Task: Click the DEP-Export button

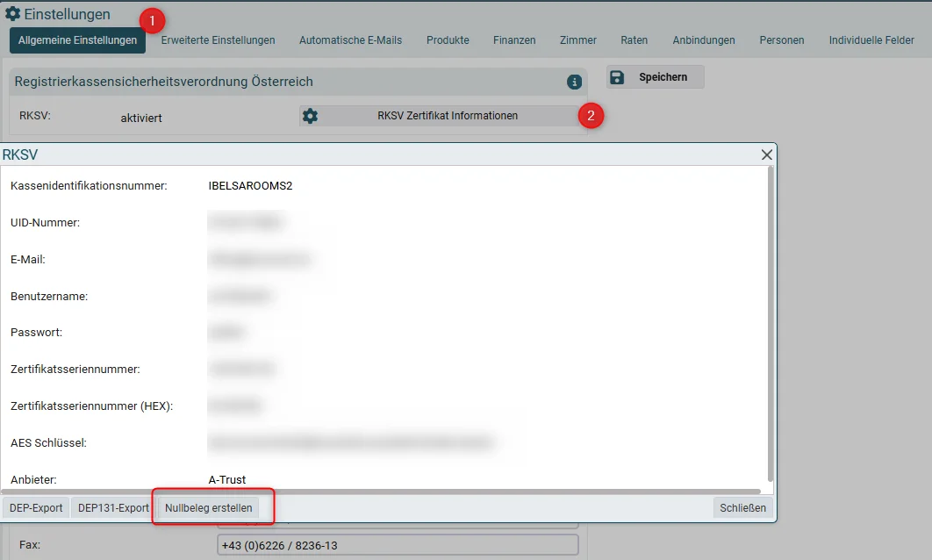Action: click(x=36, y=508)
